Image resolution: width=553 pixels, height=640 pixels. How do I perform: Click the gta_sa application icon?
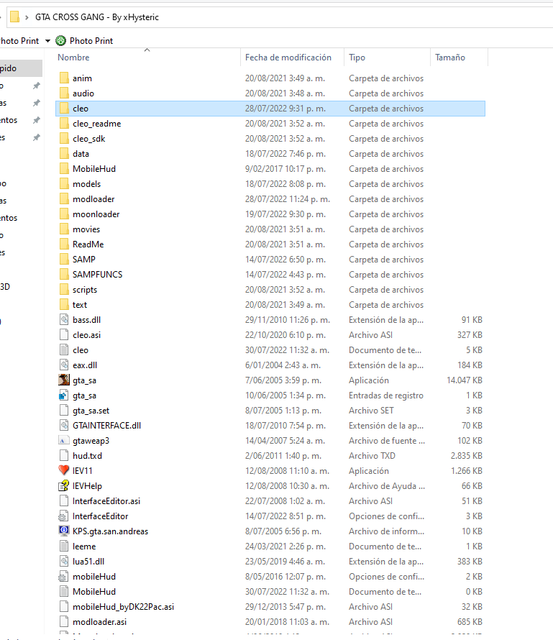[x=64, y=380]
